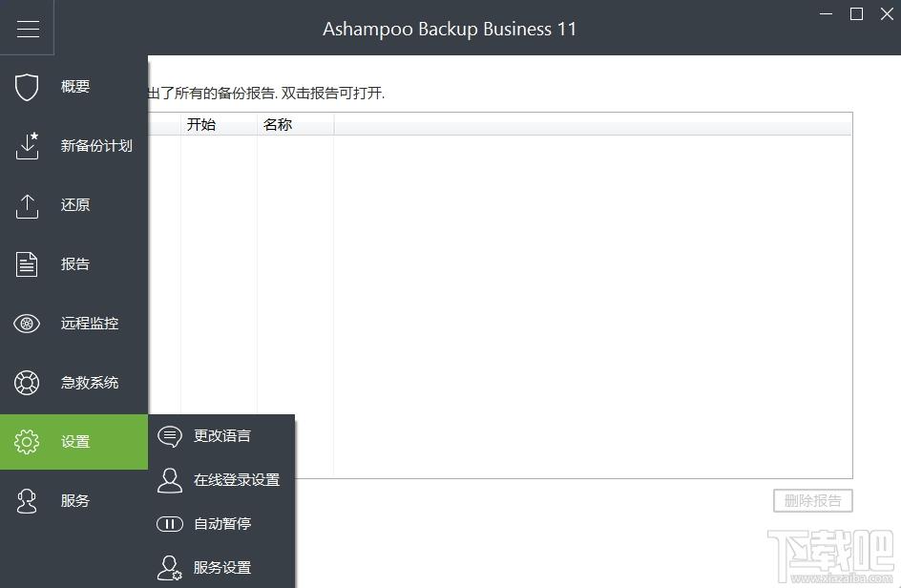The width and height of the screenshot is (901, 588).
Task: Select the highlighted 设置 menu item
Action: [73, 441]
